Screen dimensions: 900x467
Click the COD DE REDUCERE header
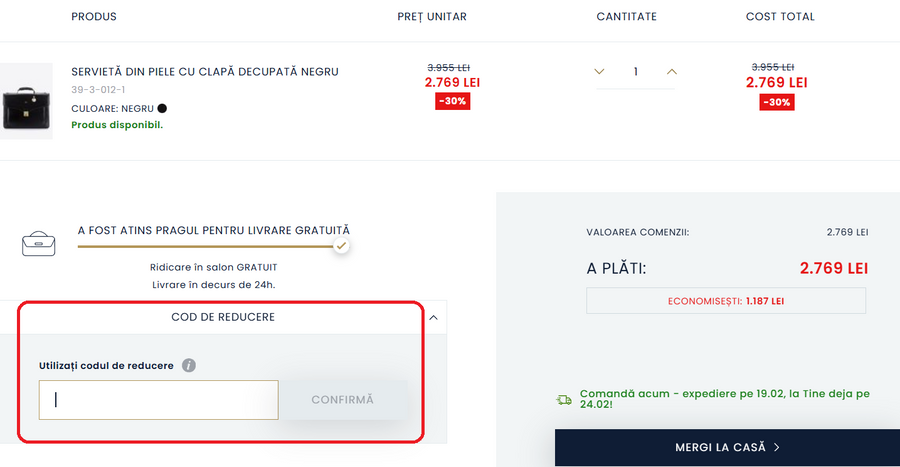click(223, 317)
